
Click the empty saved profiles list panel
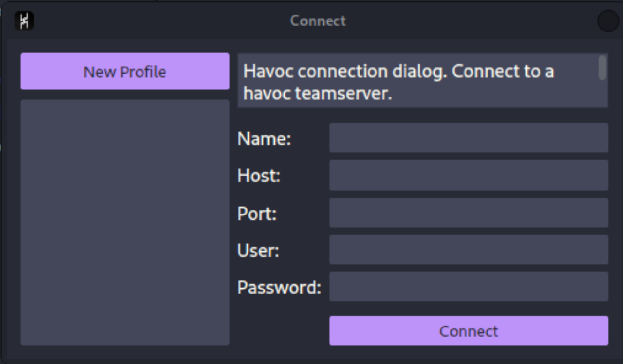click(125, 223)
